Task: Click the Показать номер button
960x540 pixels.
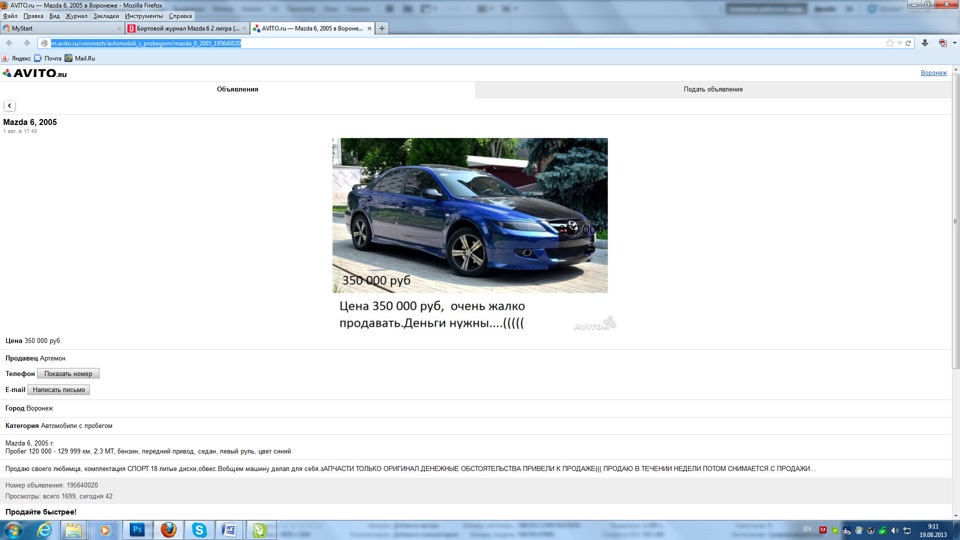Action: [x=68, y=373]
